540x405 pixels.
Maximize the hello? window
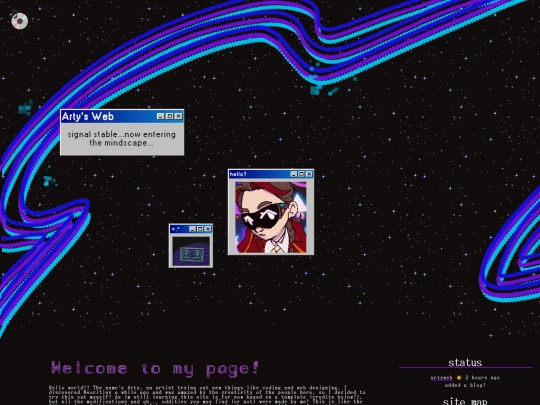pos(301,174)
